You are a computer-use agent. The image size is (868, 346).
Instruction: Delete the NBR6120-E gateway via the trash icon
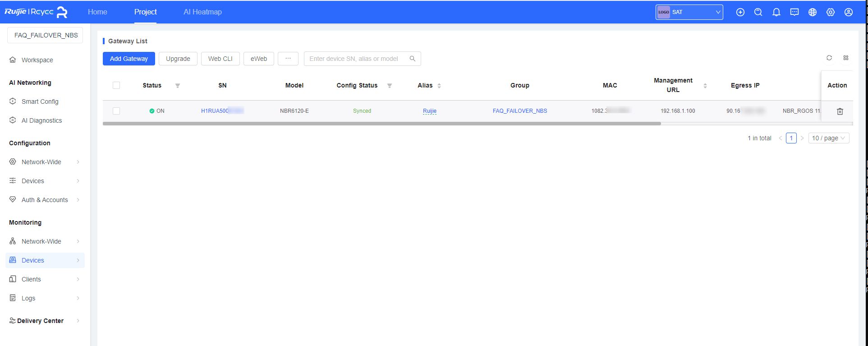840,111
